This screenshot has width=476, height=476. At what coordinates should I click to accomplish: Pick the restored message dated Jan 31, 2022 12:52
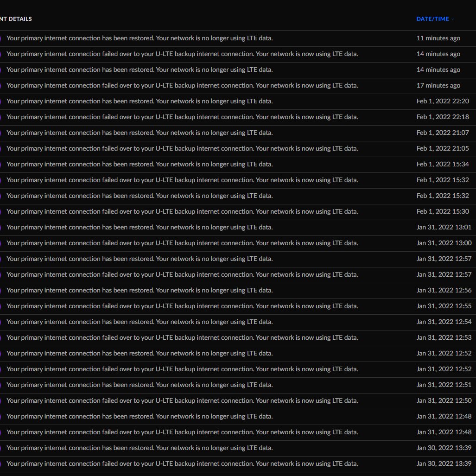(140, 354)
